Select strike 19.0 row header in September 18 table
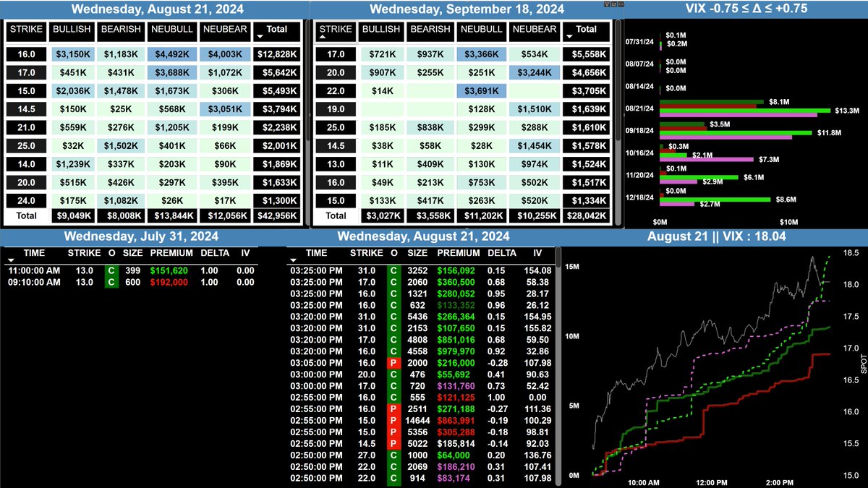This screenshot has height=488, width=868. click(336, 109)
